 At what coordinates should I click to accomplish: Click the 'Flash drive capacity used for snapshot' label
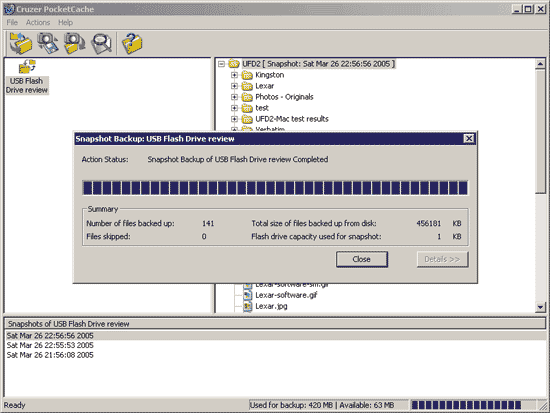click(x=316, y=237)
